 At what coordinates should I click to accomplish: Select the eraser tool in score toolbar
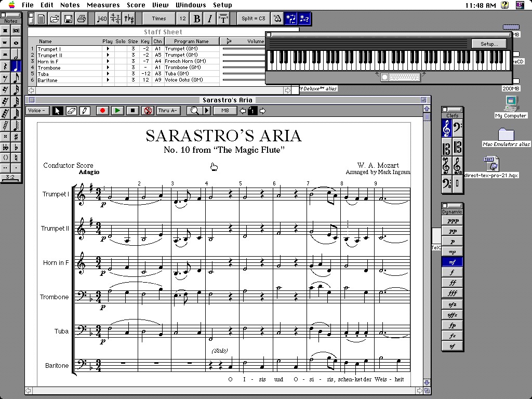[x=71, y=111]
